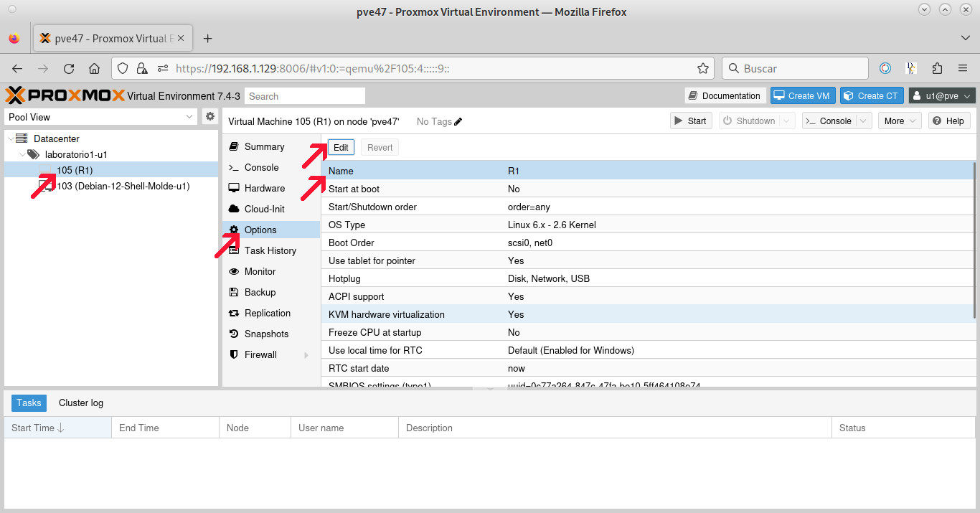Open the More actions dropdown

[x=900, y=121]
